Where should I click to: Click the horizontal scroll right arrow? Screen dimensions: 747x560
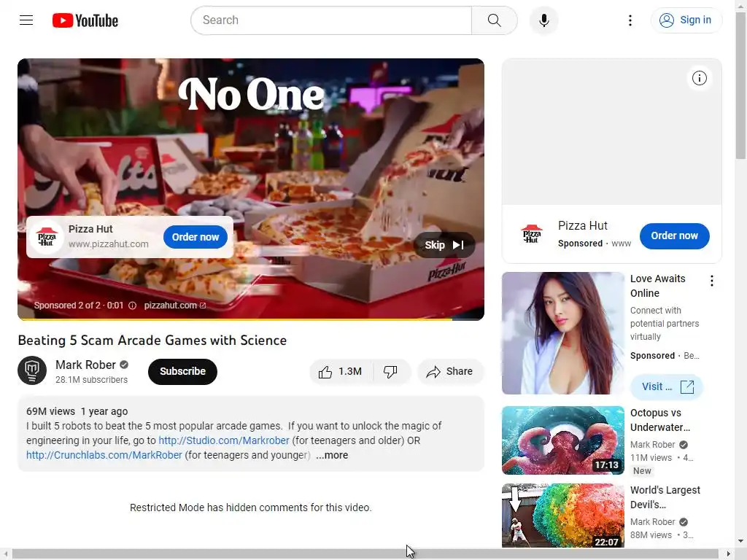click(728, 554)
